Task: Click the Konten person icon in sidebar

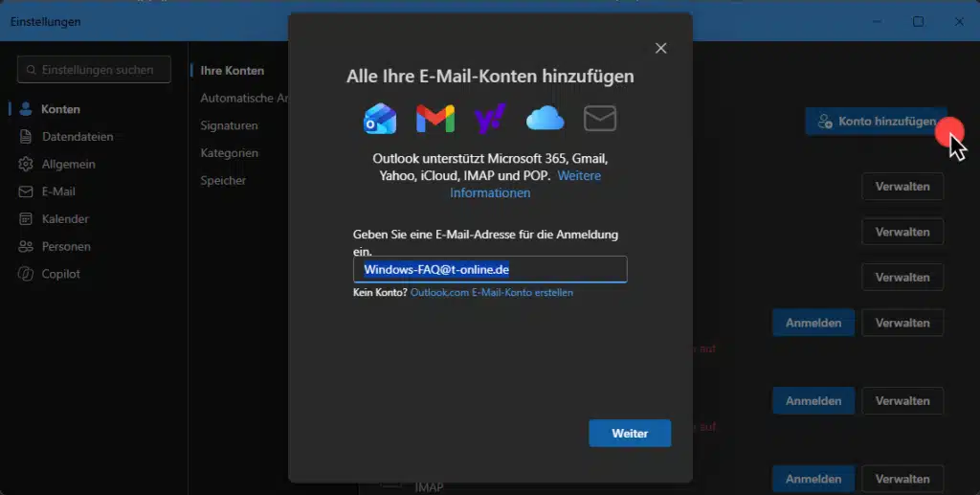Action: [26, 109]
